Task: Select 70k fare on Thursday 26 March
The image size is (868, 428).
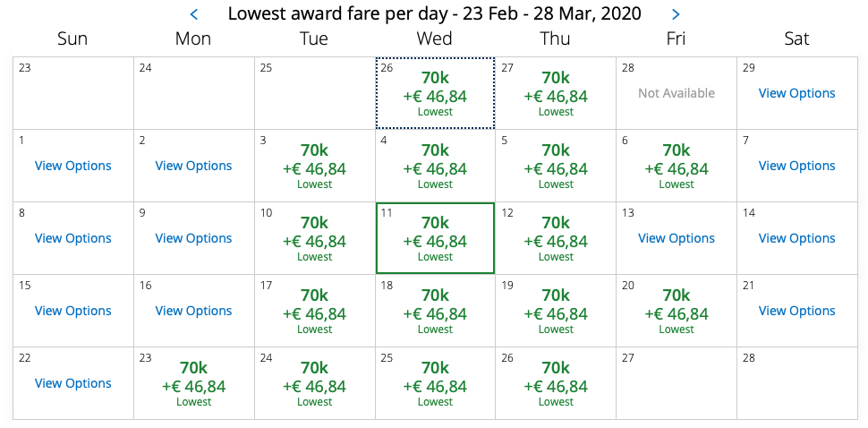Action: pos(556,384)
